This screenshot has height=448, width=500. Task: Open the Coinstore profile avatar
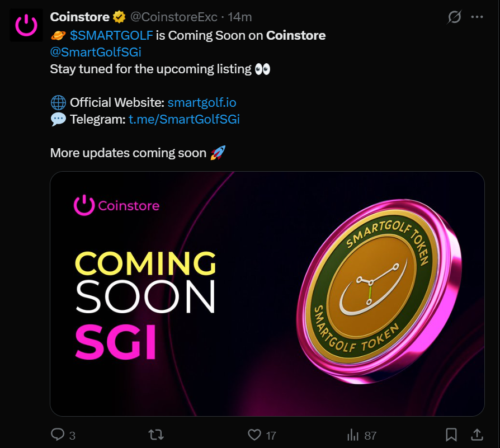(x=26, y=25)
